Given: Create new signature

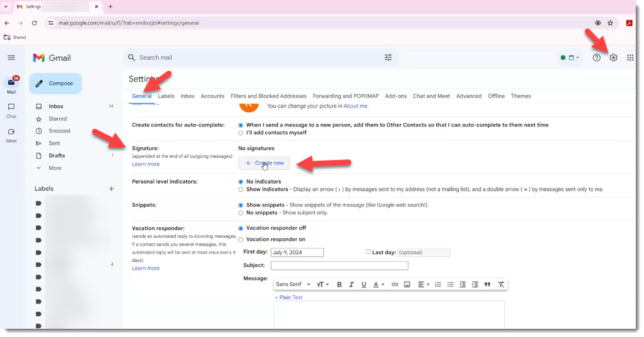Looking at the screenshot, I should click(264, 163).
